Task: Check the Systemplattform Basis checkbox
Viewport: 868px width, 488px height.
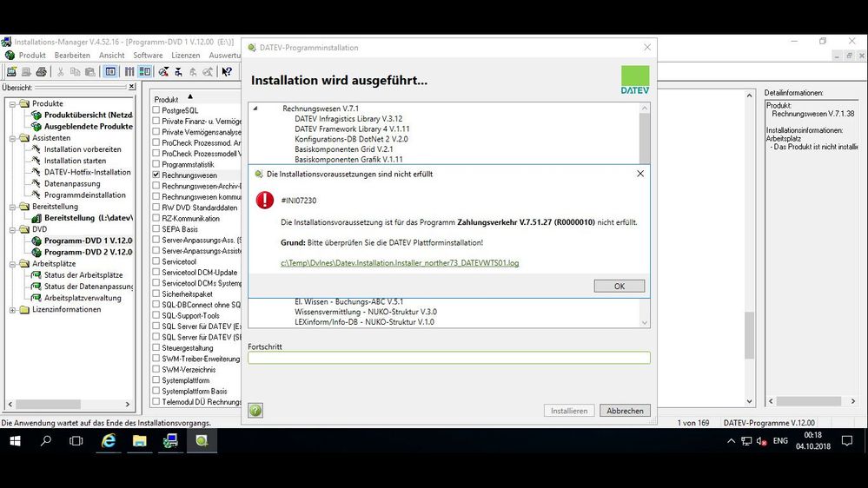Action: coord(156,391)
